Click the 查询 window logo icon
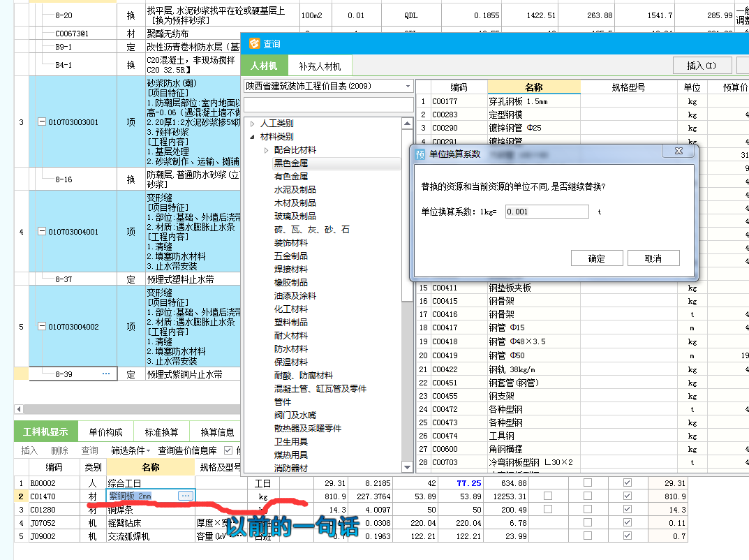The width and height of the screenshot is (749, 560). point(255,43)
